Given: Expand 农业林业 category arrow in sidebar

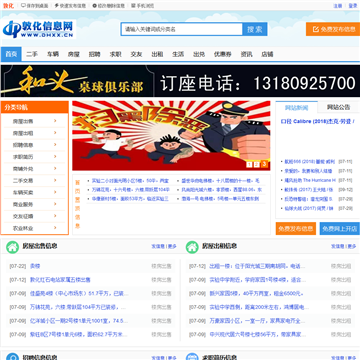Looking at the screenshot, I should tap(55, 228).
